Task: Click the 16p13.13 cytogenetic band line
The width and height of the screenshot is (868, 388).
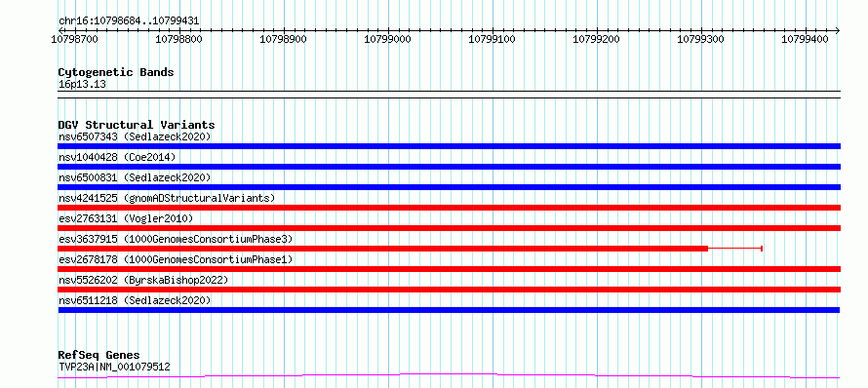Action: click(449, 95)
